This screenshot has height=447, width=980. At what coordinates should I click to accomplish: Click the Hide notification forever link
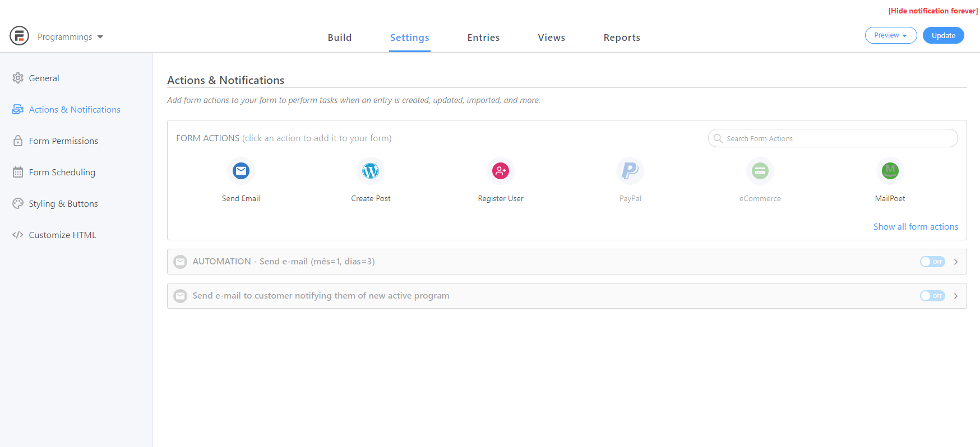coord(933,11)
